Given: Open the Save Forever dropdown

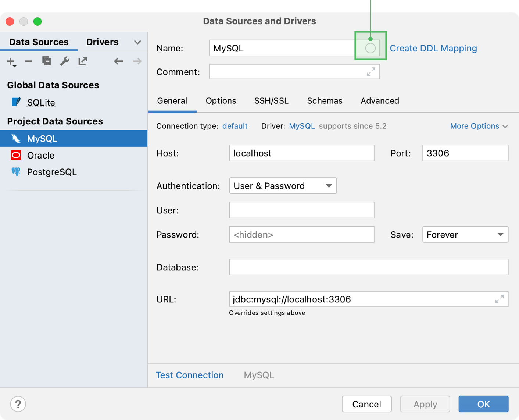Looking at the screenshot, I should tap(465, 234).
